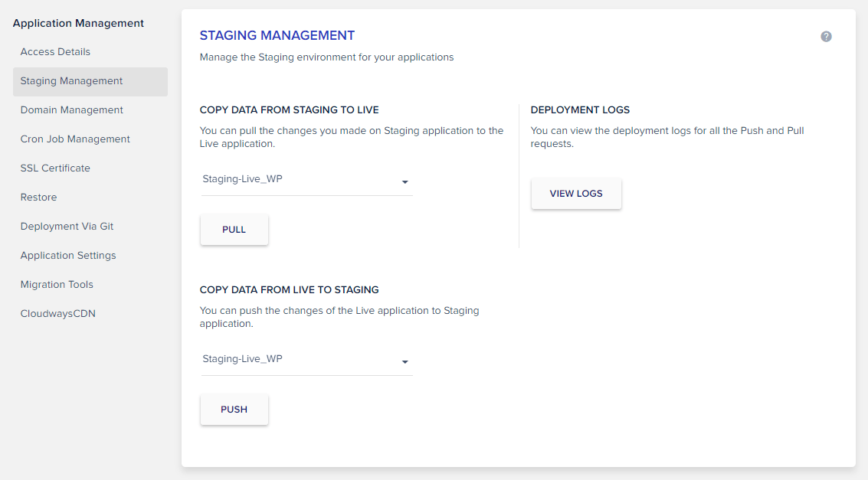The image size is (868, 480).
Task: Open Staging Management section
Action: [71, 80]
